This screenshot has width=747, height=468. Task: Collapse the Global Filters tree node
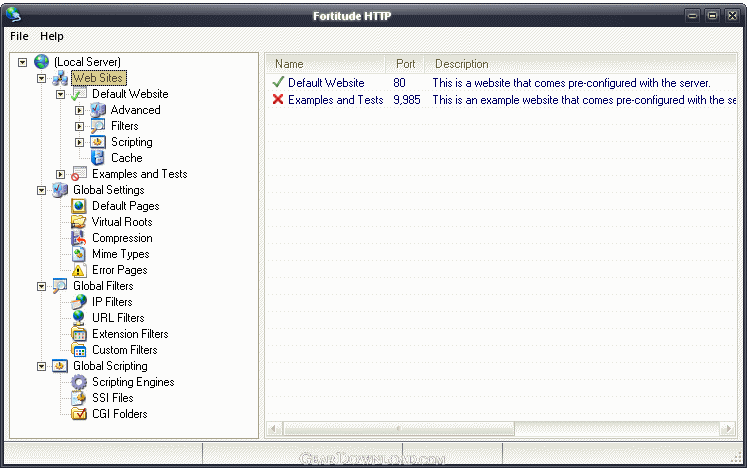point(41,286)
